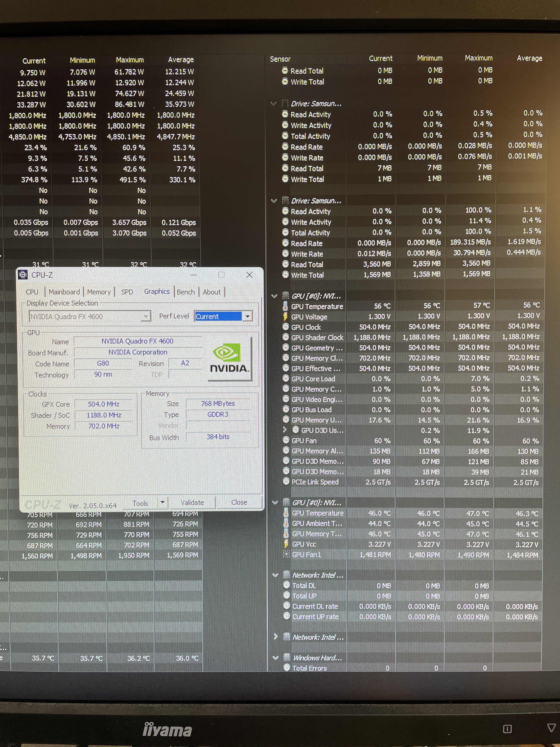Click the GPU Memory T... thermometer icon
The height and width of the screenshot is (747, 560).
286,534
